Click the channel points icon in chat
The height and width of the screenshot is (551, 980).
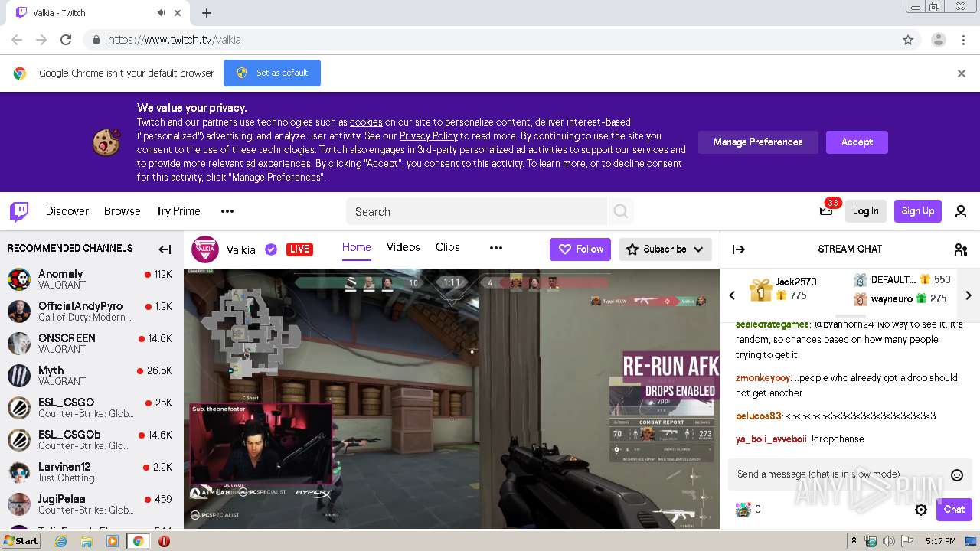(743, 510)
